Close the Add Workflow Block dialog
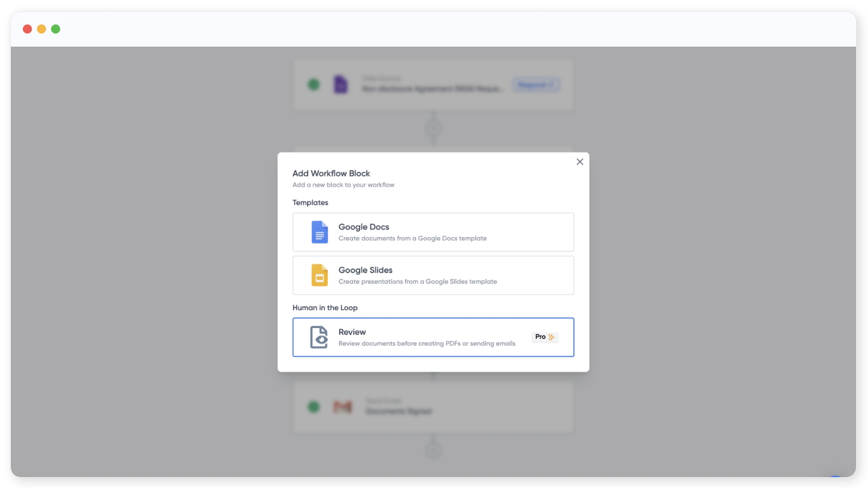This screenshot has height=488, width=868. (x=579, y=162)
